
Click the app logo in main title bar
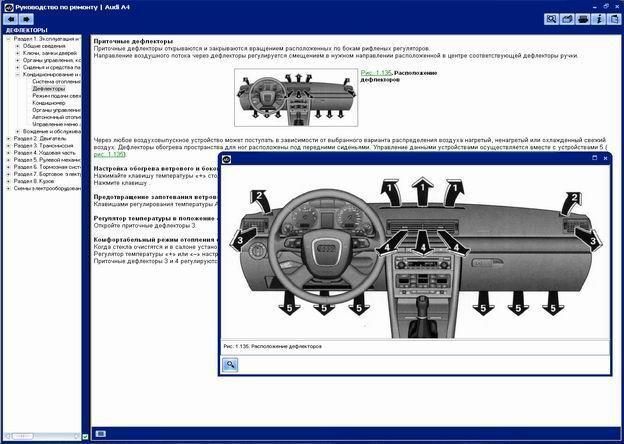[x=9, y=7]
